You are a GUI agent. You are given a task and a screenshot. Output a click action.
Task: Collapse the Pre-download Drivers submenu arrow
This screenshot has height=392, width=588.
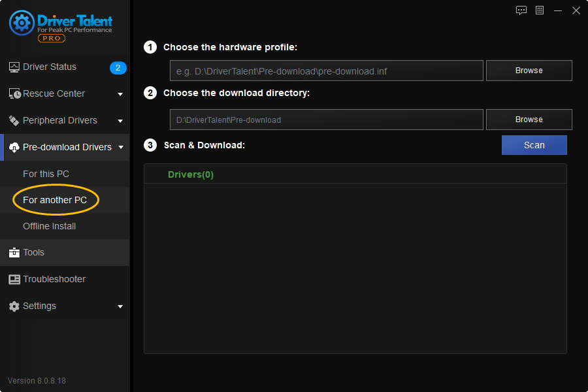121,148
